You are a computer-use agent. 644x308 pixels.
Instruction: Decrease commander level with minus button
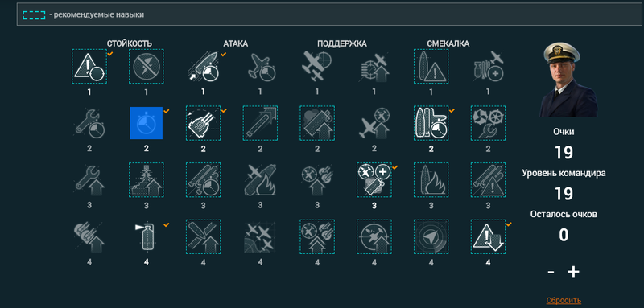[551, 272]
